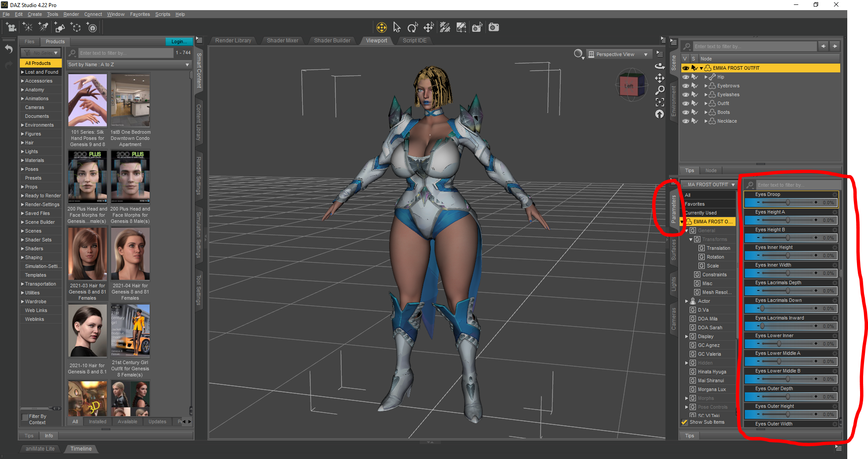Expand the Boots node in Scene
The height and width of the screenshot is (459, 868).
pyautogui.click(x=706, y=112)
